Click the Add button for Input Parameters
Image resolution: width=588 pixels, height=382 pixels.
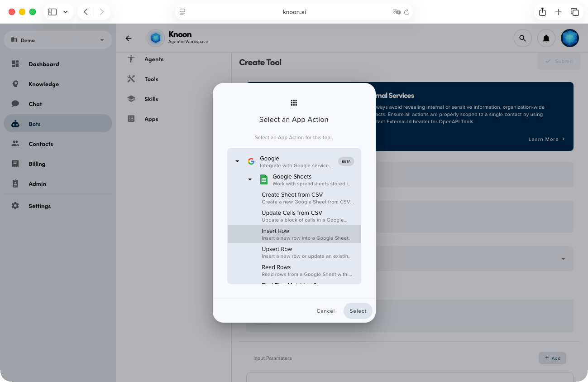coord(552,358)
